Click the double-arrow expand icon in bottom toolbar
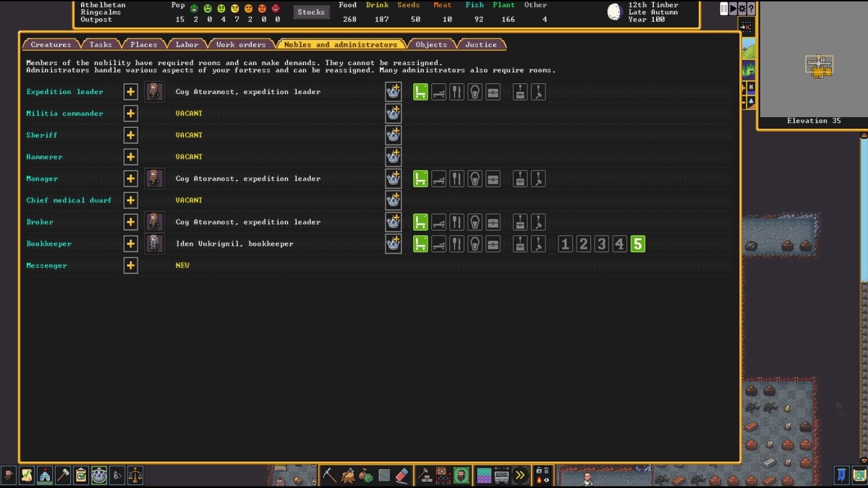Screen dimensions: 868x488 (x=520, y=475)
